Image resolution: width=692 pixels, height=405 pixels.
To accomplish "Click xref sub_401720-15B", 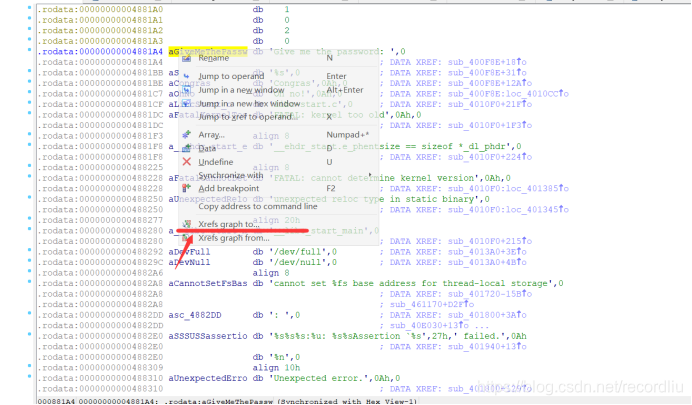I will coord(490,294).
